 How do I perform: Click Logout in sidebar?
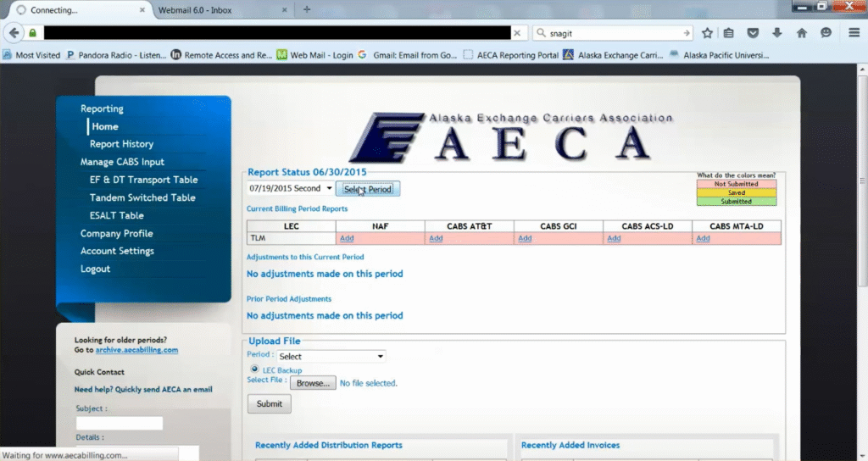(95, 269)
